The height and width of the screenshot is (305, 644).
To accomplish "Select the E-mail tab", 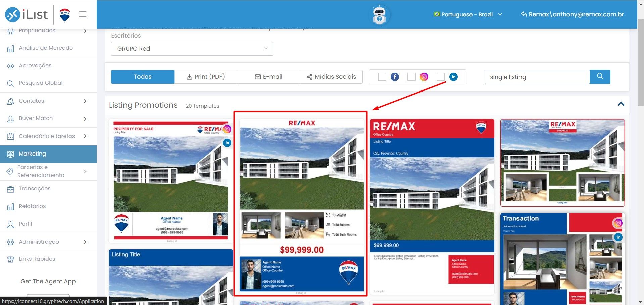I will tap(268, 77).
